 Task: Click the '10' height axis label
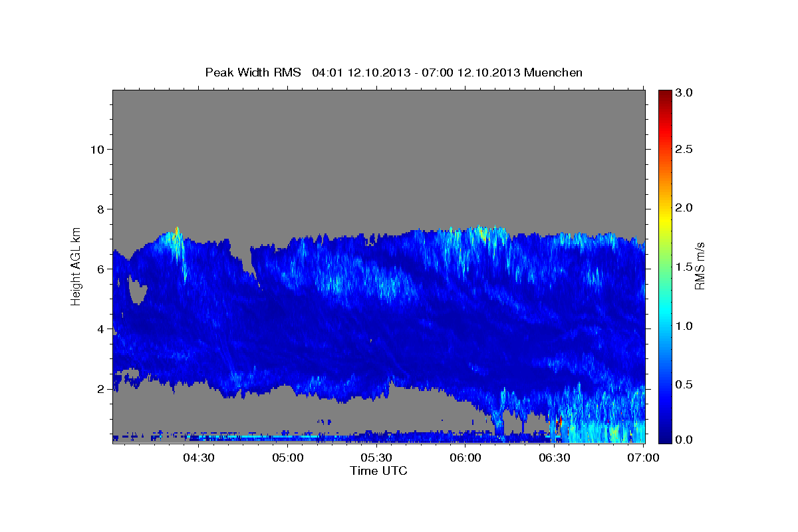[96, 149]
